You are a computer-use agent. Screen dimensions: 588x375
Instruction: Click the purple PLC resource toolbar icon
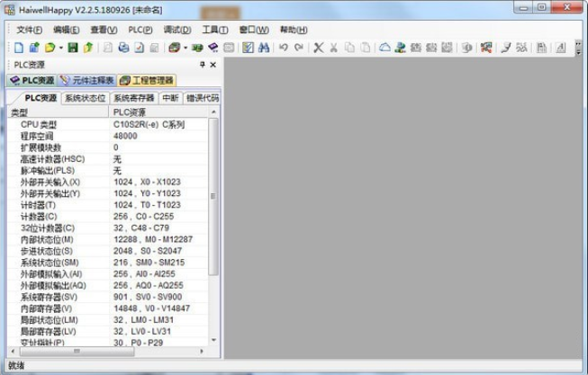coord(213,48)
